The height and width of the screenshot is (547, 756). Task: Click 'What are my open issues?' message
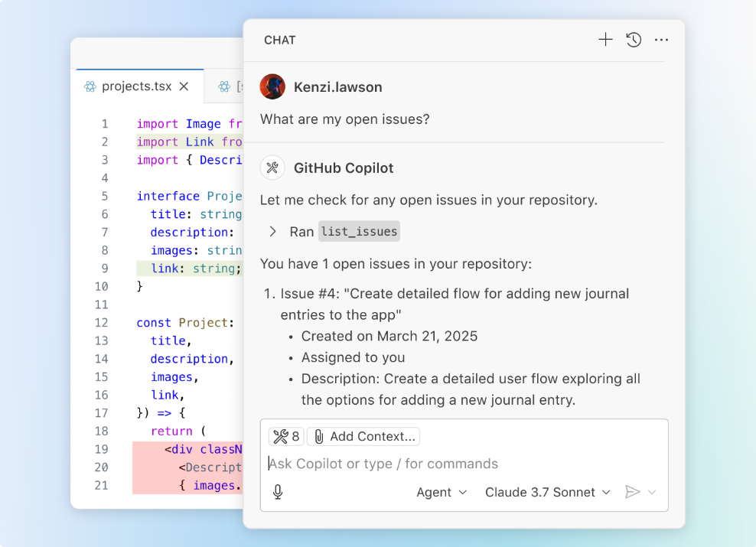click(x=345, y=119)
